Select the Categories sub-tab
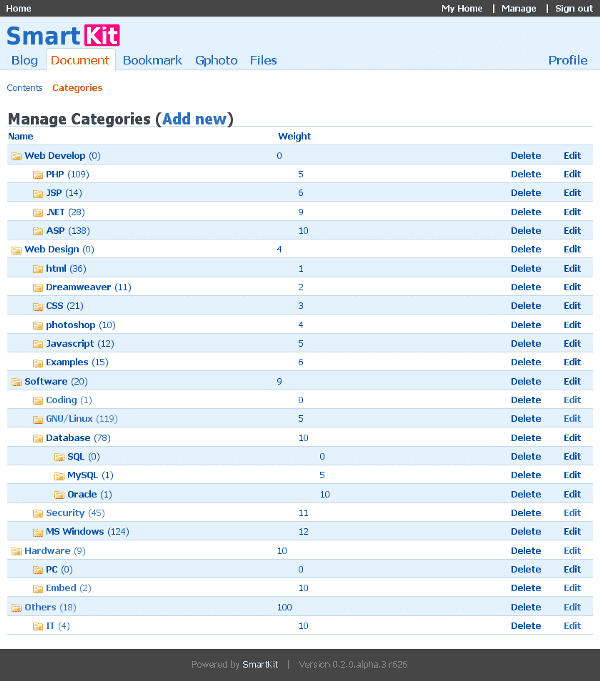Image resolution: width=600 pixels, height=681 pixels. click(77, 88)
